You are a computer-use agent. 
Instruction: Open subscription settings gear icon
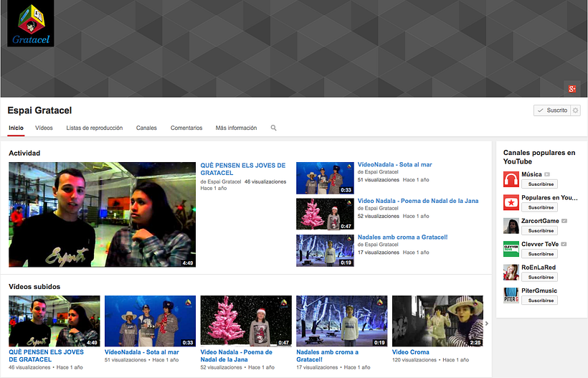tap(576, 110)
